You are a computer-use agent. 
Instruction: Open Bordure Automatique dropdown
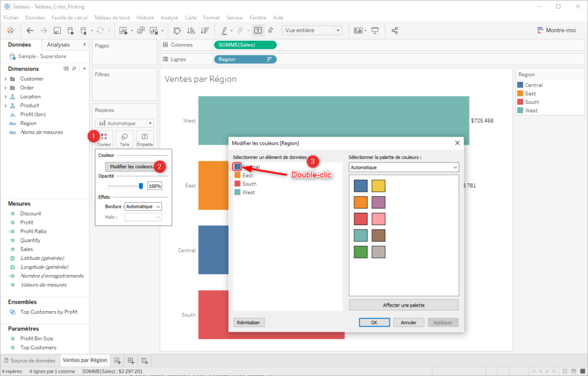click(143, 207)
